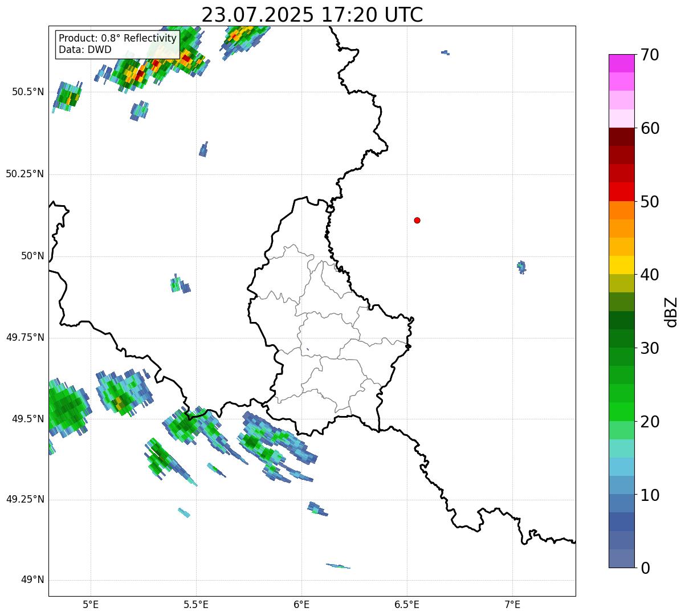Click the 6°E longitude label
This screenshot has width=685, height=616.
301,604
